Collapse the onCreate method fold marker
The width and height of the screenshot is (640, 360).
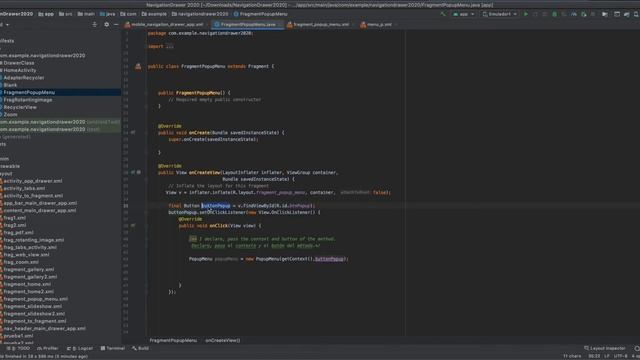[x=146, y=132]
